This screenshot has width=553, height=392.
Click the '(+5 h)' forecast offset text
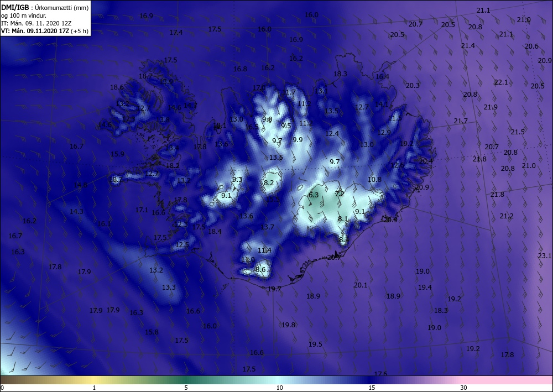click(80, 31)
